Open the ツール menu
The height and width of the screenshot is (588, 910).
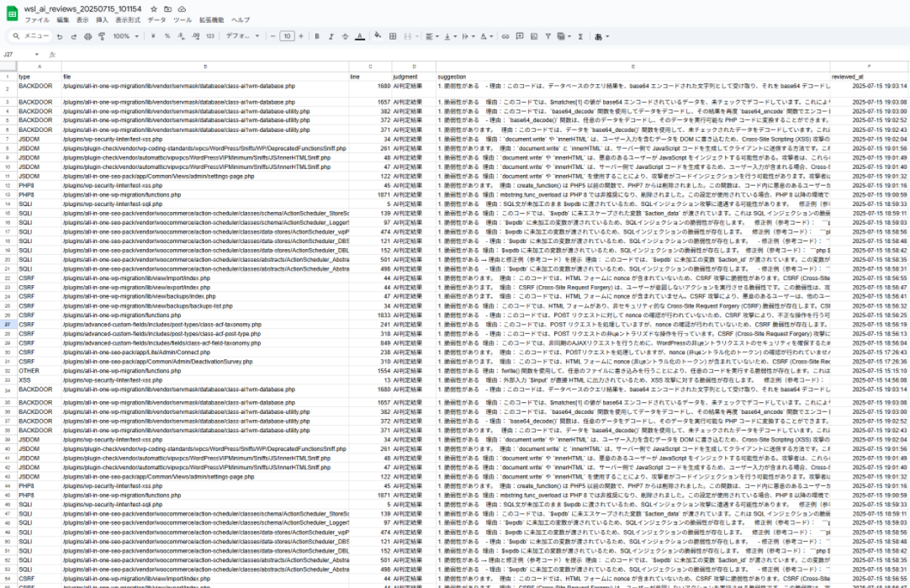183,20
